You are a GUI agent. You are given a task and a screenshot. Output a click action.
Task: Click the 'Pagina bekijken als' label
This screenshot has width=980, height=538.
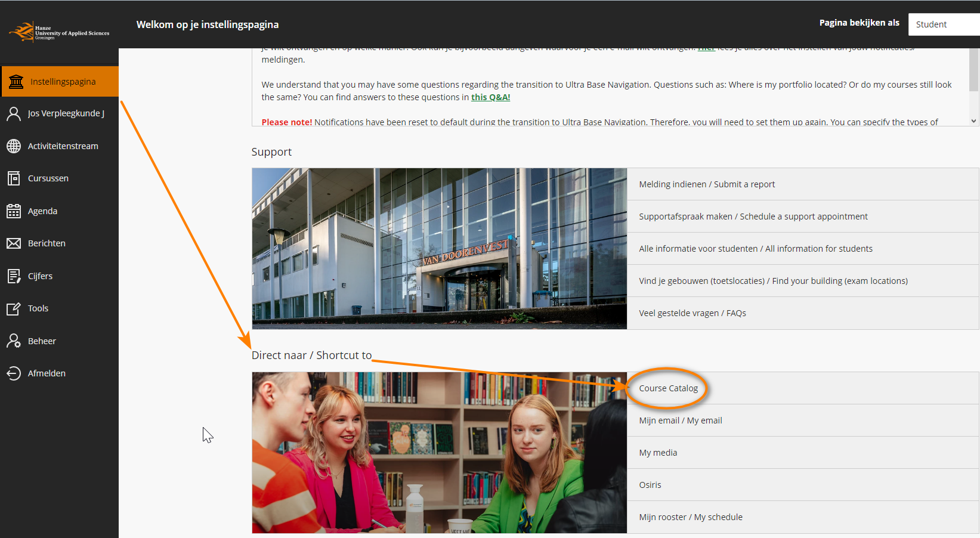859,23
